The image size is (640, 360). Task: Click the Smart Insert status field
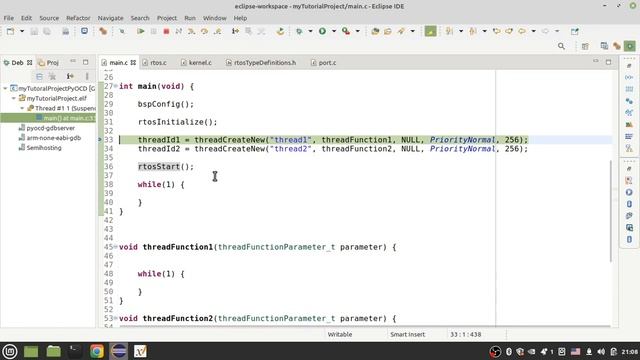pos(407,334)
